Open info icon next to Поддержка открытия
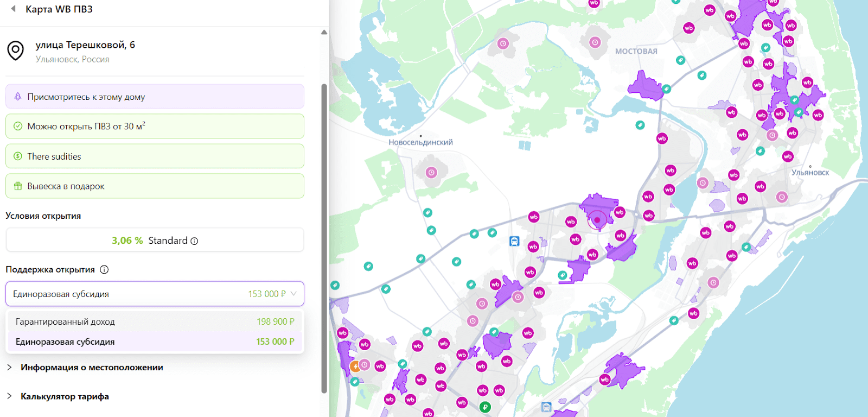The width and height of the screenshot is (868, 417). coord(104,269)
